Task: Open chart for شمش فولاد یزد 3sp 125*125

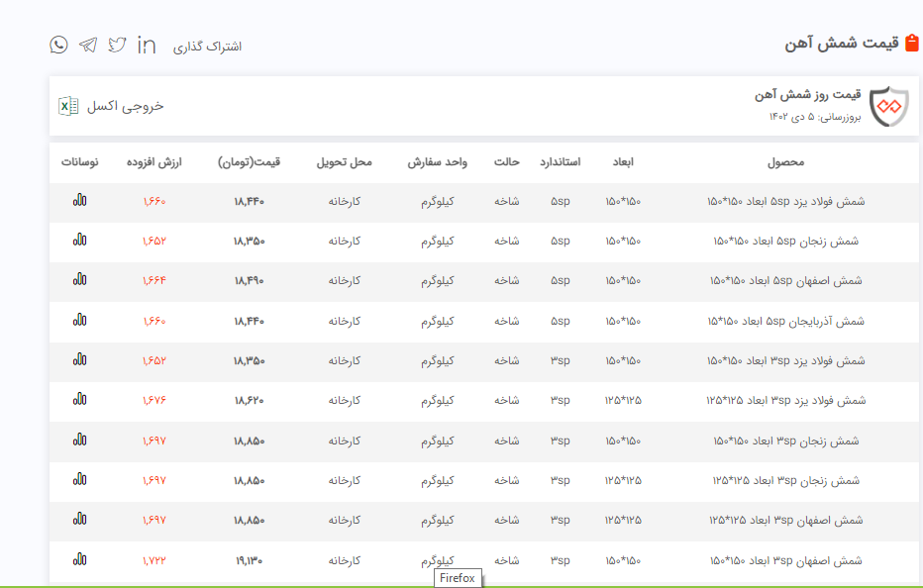Action: pos(79,399)
